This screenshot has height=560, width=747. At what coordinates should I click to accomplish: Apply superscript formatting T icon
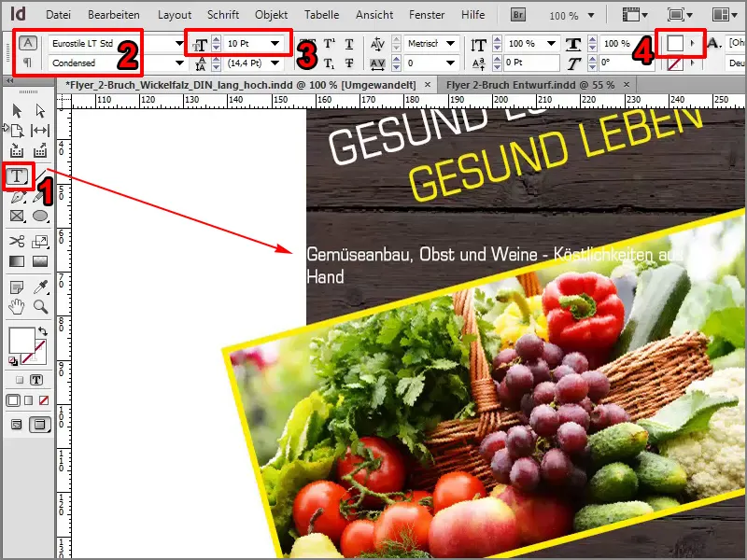point(330,44)
